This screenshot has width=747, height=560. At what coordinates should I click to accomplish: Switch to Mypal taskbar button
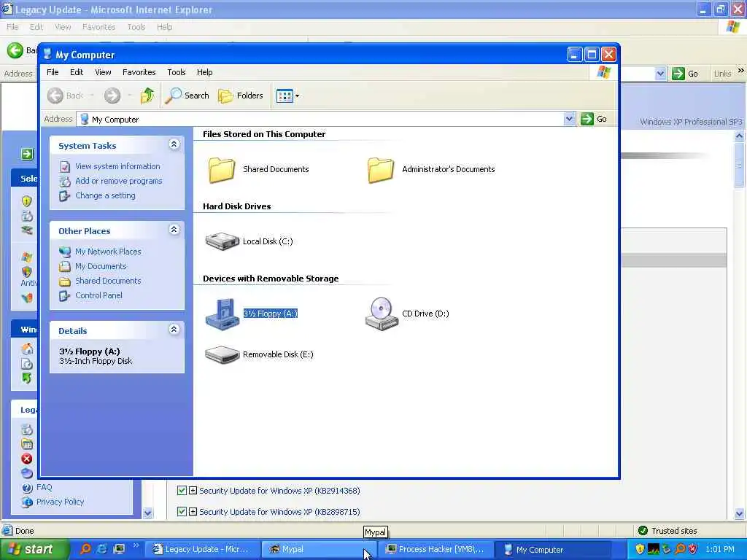pyautogui.click(x=318, y=550)
